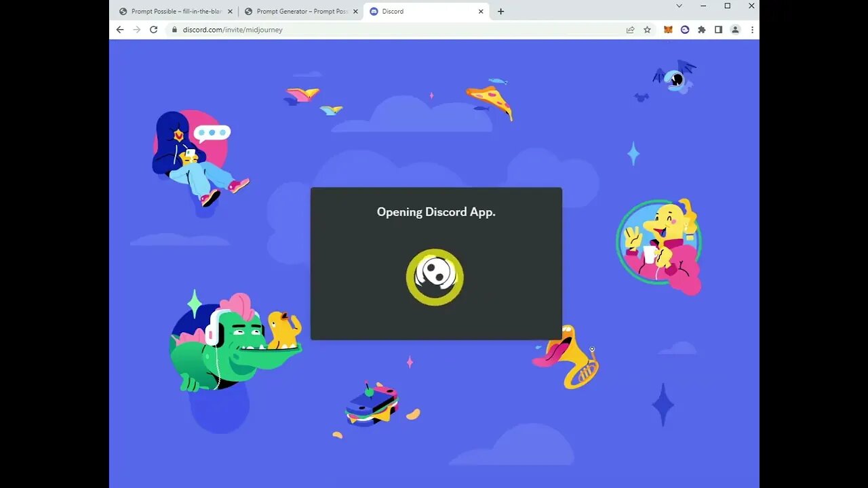
Task: Click the spinning Discord loader icon
Action: [x=435, y=277]
